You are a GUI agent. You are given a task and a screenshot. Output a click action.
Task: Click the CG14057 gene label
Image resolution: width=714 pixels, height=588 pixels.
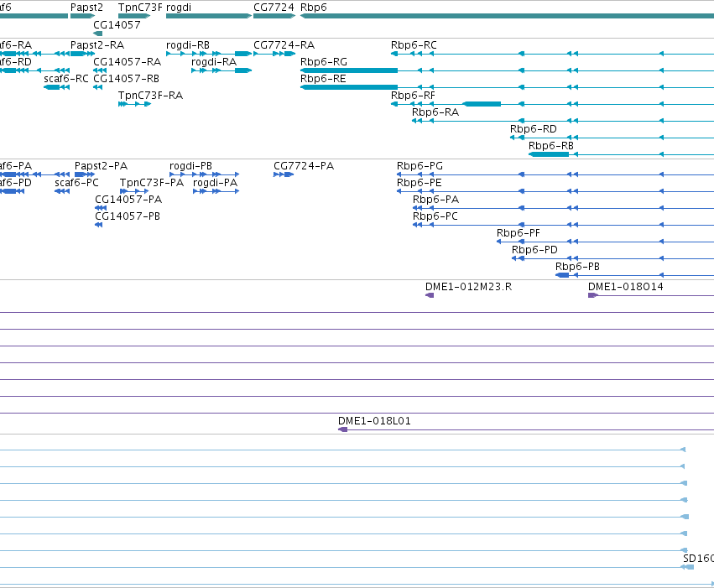coord(117,25)
